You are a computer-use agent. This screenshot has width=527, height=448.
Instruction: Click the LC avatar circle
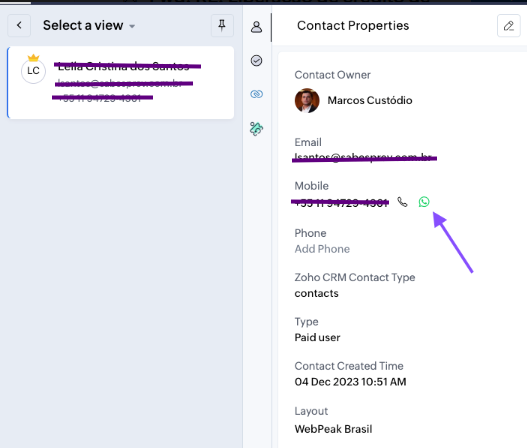tap(33, 71)
